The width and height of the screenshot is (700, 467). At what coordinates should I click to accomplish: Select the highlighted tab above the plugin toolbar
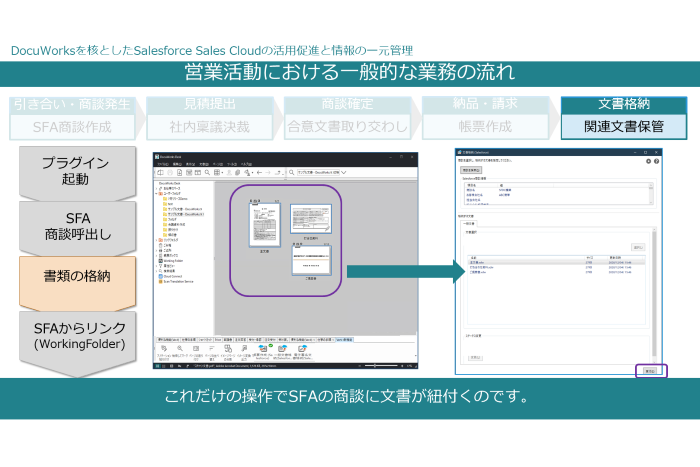point(344,340)
